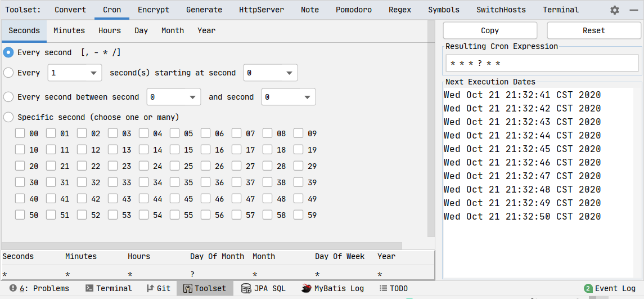Open the between second start dropdown
The width and height of the screenshot is (644, 299).
[174, 97]
